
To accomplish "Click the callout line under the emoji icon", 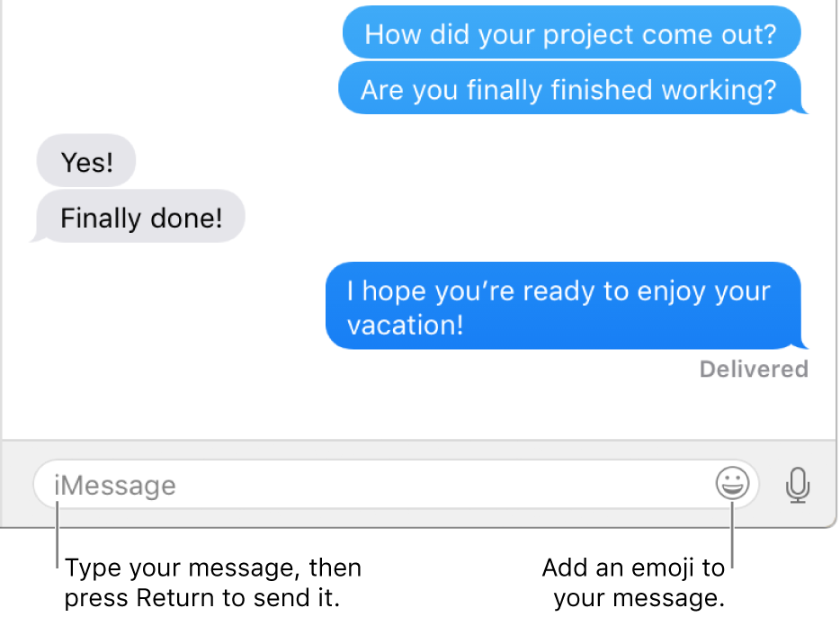I will [x=732, y=534].
